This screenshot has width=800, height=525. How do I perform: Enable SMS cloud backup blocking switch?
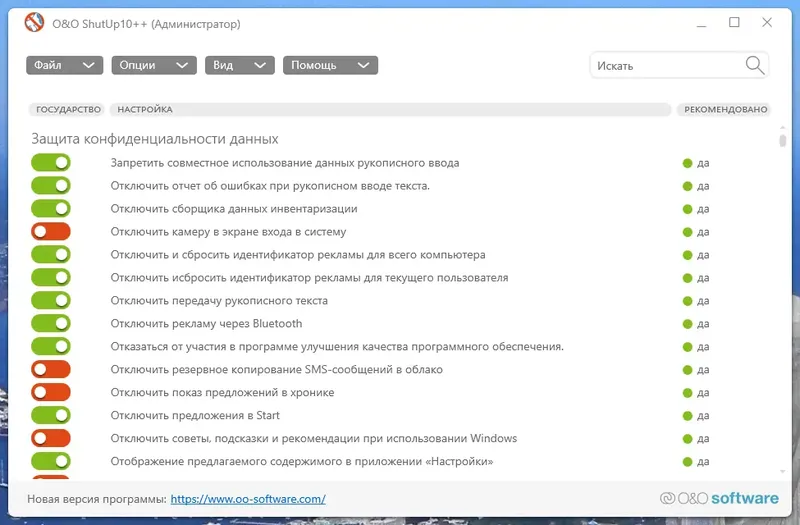[51, 369]
